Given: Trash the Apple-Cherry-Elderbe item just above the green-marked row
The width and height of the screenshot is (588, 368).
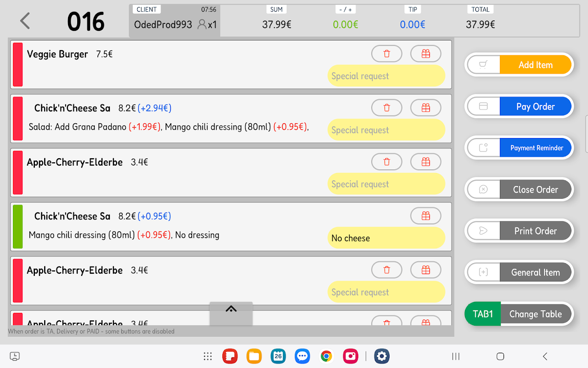Looking at the screenshot, I should [387, 162].
